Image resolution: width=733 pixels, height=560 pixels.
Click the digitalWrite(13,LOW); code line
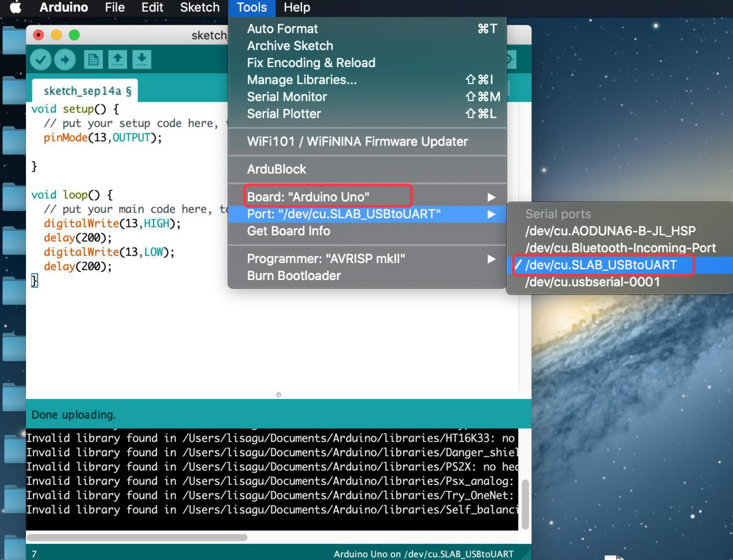109,252
